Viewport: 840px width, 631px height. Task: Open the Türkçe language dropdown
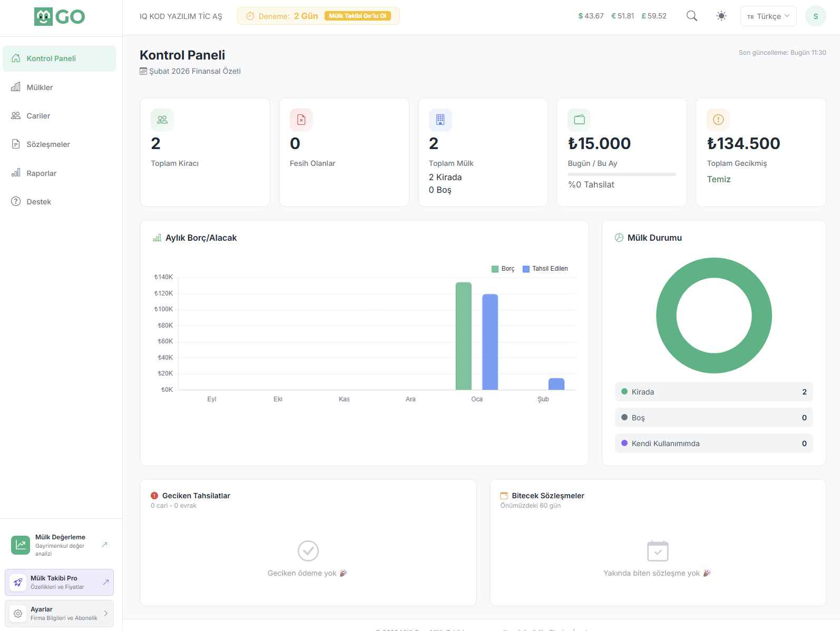(x=768, y=16)
